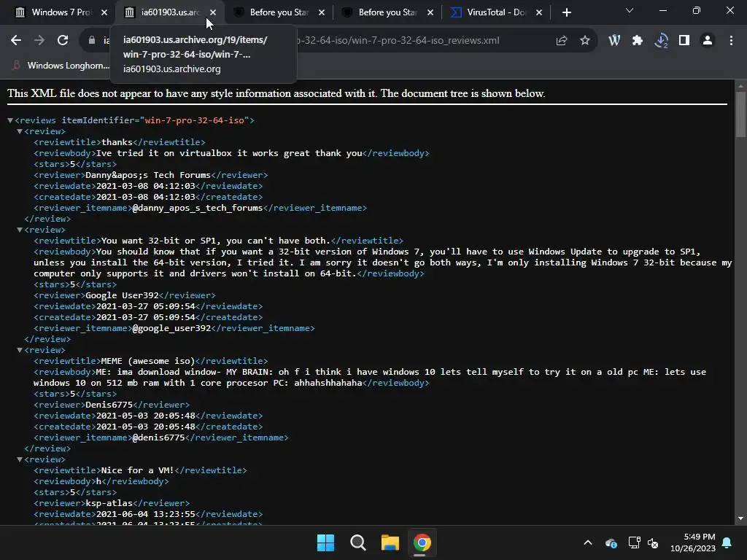
Task: Click review date 2021-03-08 04:12:03
Action: coord(146,186)
